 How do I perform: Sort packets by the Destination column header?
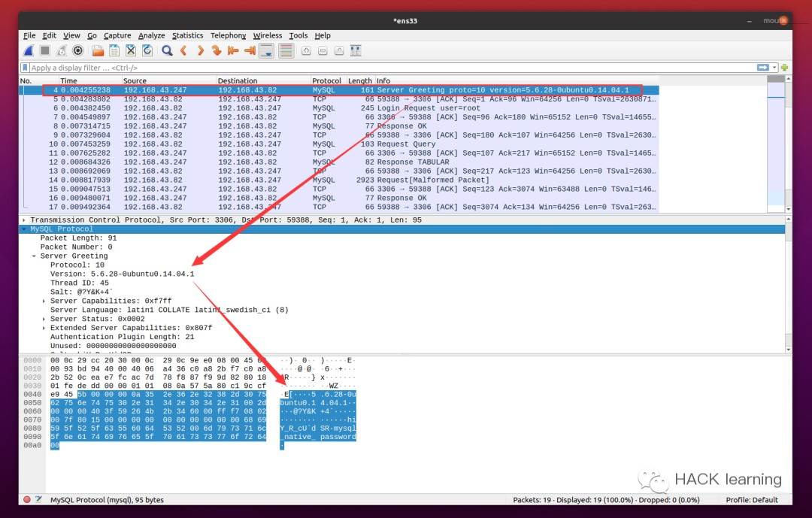click(x=263, y=80)
